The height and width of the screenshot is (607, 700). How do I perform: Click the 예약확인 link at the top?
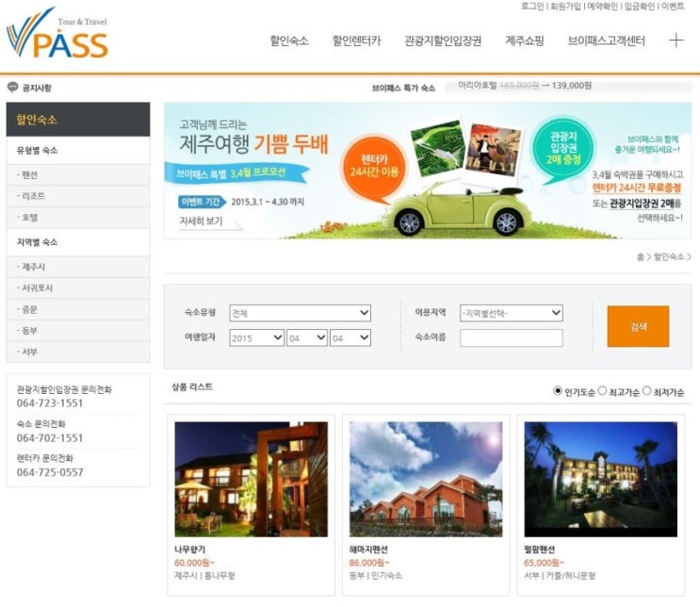coord(602,6)
